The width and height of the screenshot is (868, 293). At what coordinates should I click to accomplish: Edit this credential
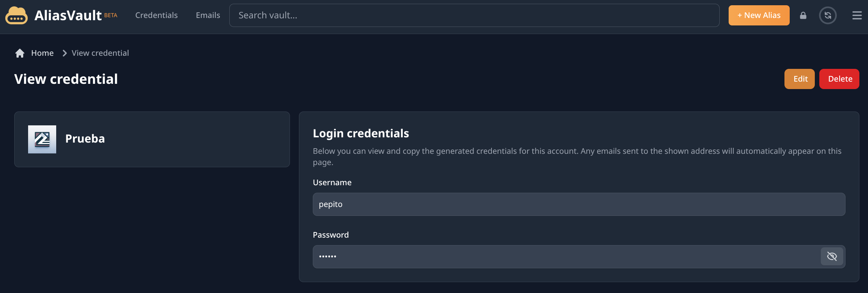(x=799, y=79)
